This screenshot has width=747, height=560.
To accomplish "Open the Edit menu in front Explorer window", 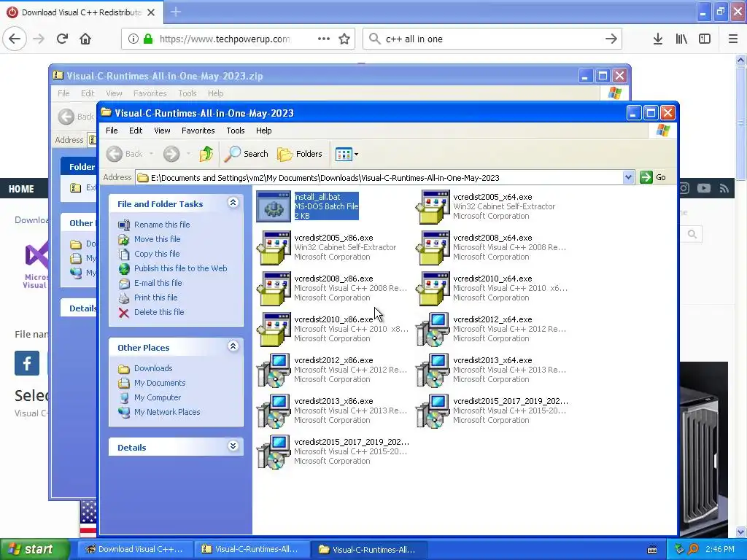I will click(136, 131).
